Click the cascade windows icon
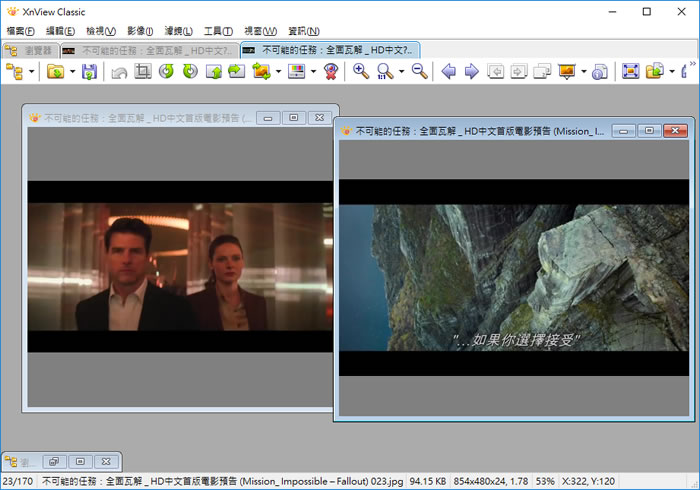Image resolution: width=700 pixels, height=490 pixels. pyautogui.click(x=542, y=71)
